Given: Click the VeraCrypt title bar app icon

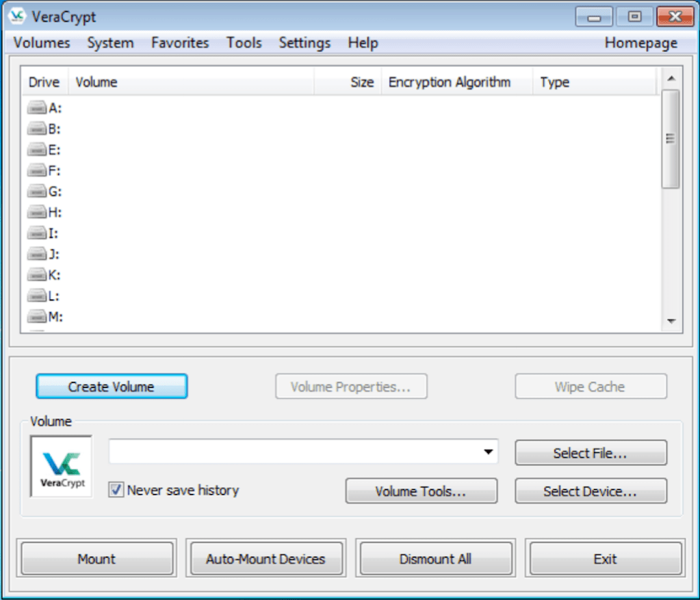Looking at the screenshot, I should (x=18, y=16).
